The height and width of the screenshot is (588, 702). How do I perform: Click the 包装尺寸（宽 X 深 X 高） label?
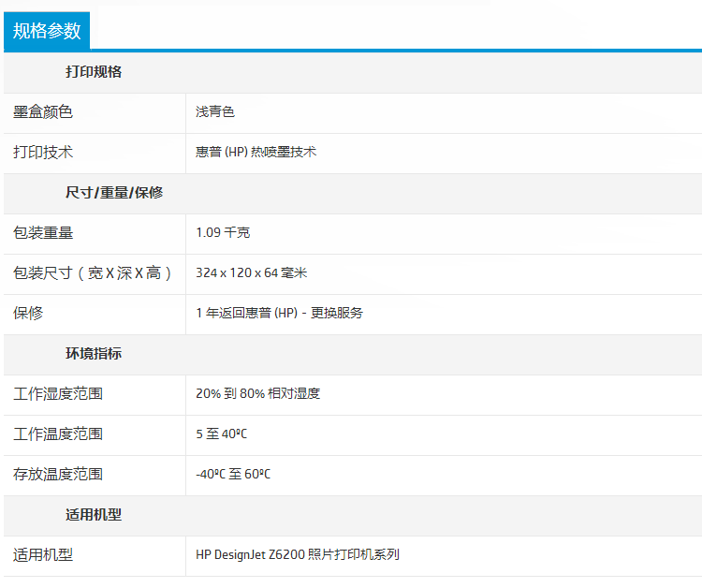point(93,273)
